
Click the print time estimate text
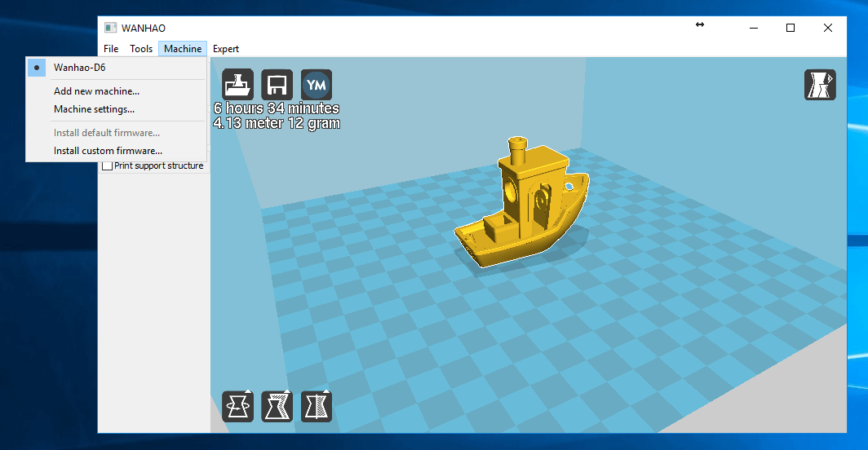277,108
